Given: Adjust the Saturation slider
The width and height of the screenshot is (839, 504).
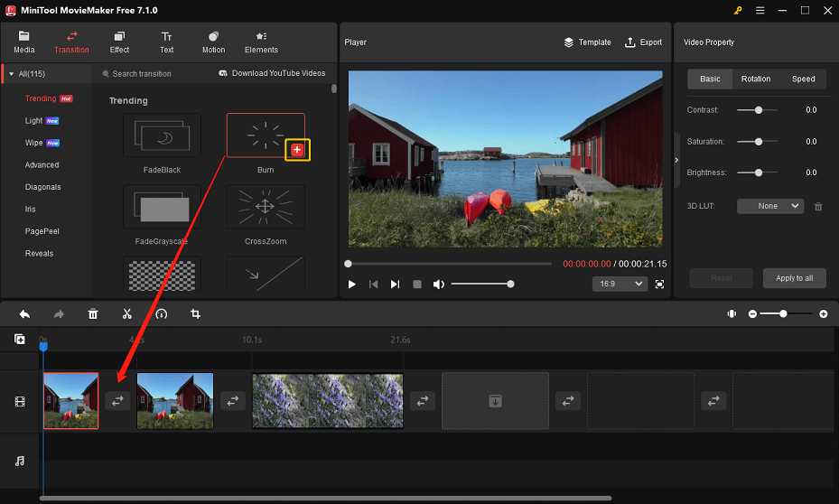Looking at the screenshot, I should pos(758,142).
